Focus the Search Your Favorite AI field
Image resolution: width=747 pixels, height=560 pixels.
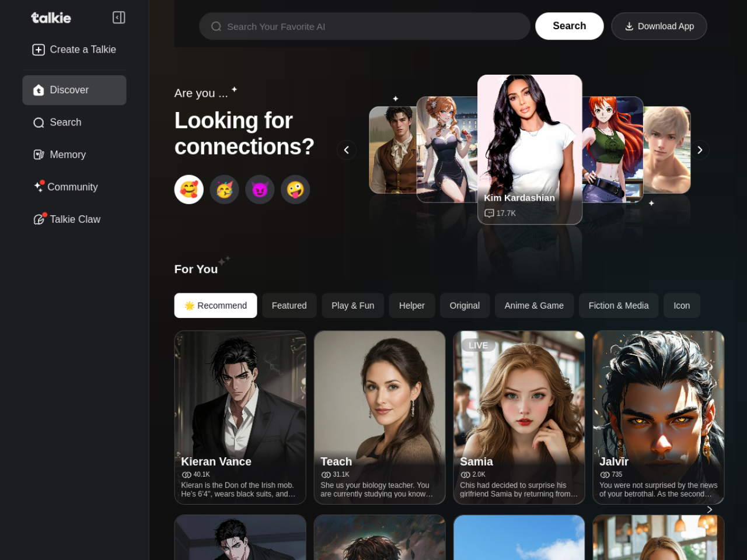(x=365, y=26)
